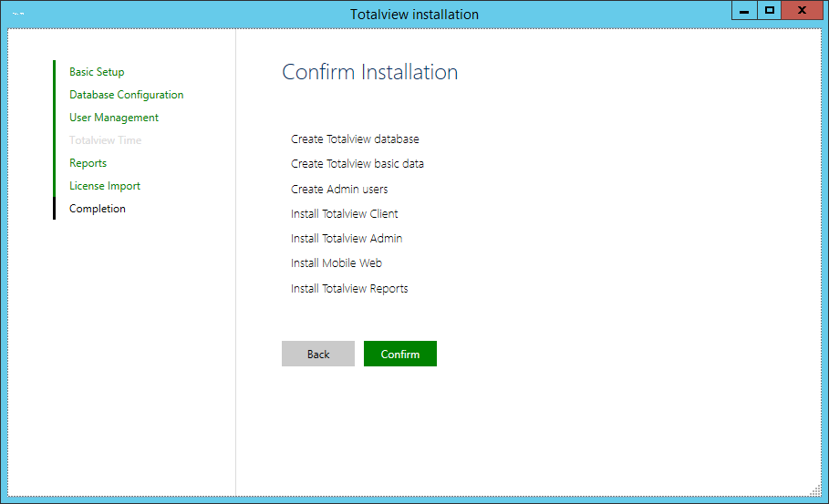The image size is (829, 504).
Task: Select the Completion step
Action: (98, 209)
